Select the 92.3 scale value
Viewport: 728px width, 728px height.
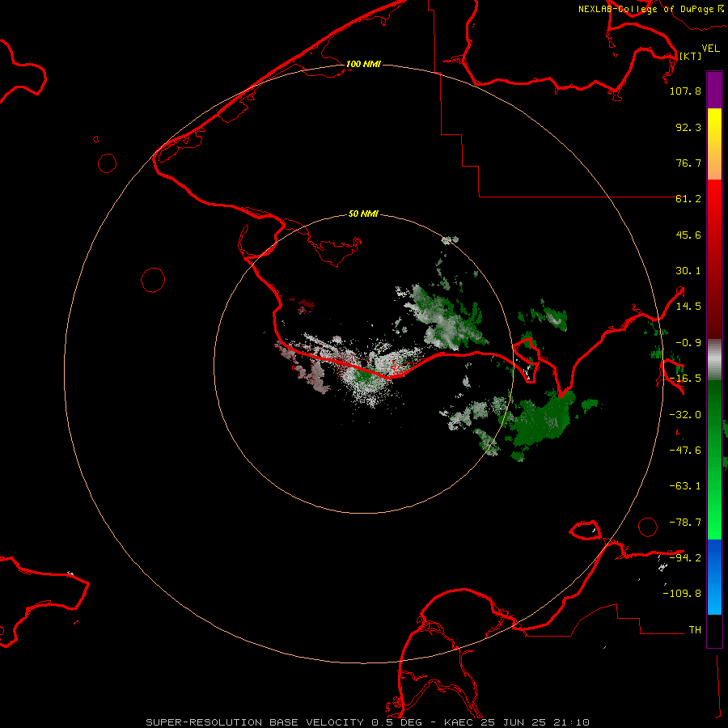pyautogui.click(x=688, y=127)
